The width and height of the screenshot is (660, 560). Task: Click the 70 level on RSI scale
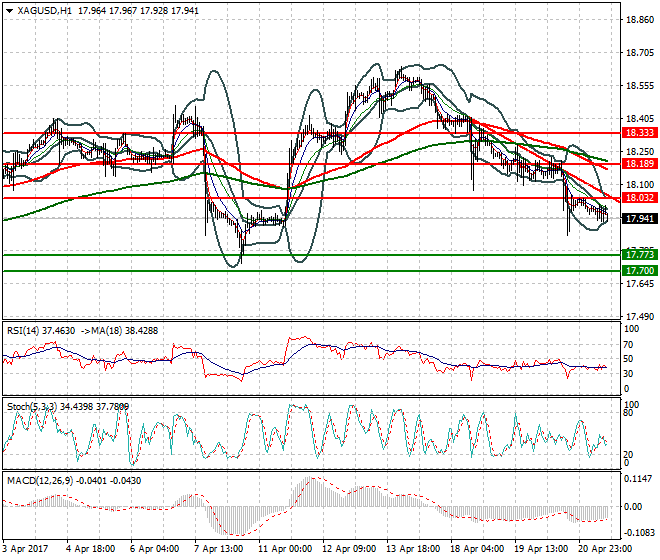(x=627, y=345)
